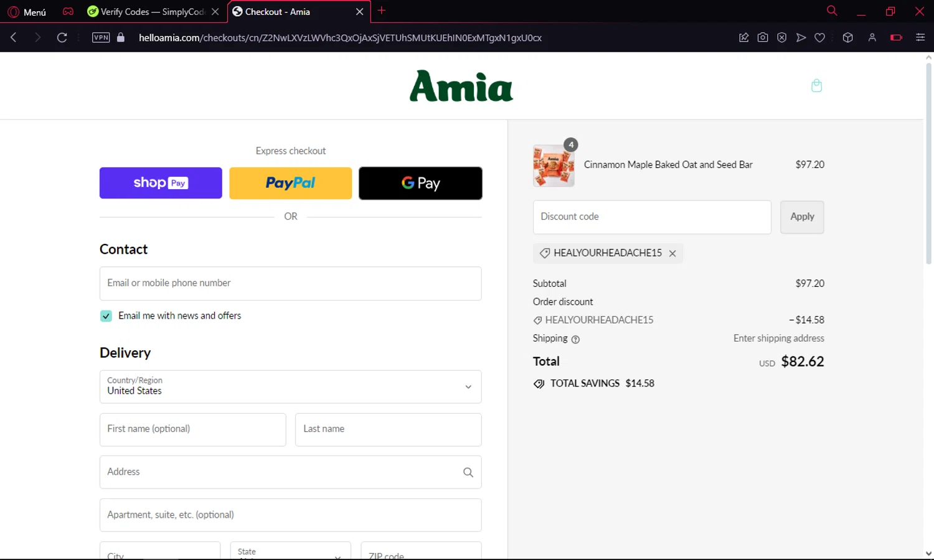The height and width of the screenshot is (560, 934).
Task: Click the scrollbar down arrow
Action: (x=928, y=553)
